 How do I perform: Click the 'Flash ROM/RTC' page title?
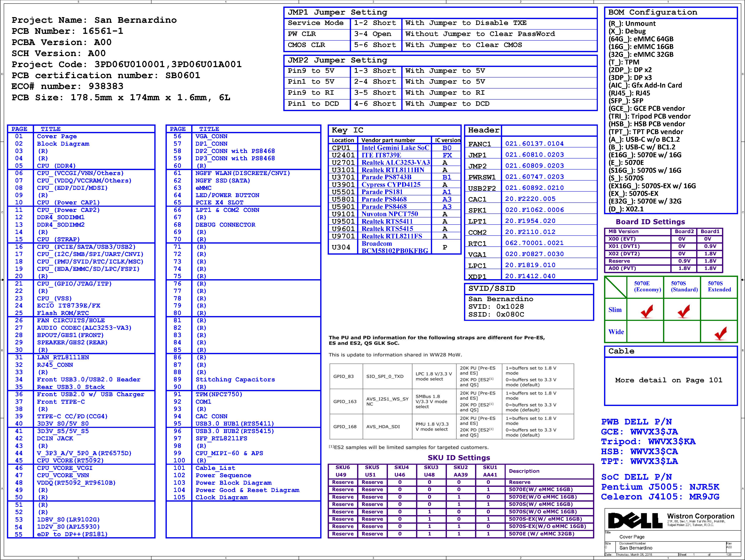(63, 313)
